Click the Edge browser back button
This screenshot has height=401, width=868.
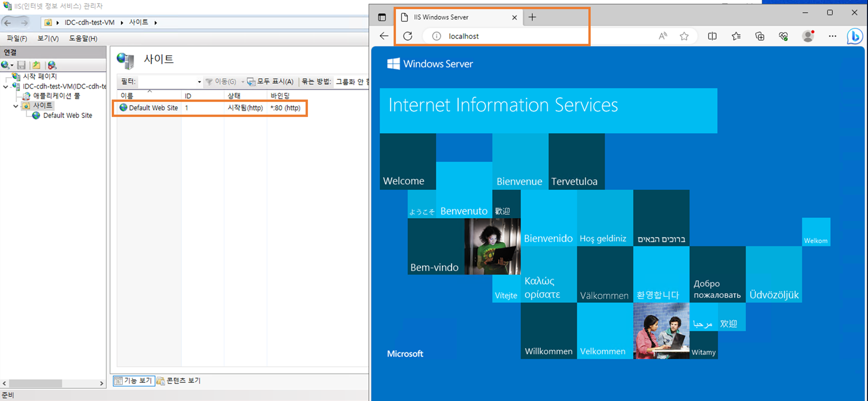point(384,36)
